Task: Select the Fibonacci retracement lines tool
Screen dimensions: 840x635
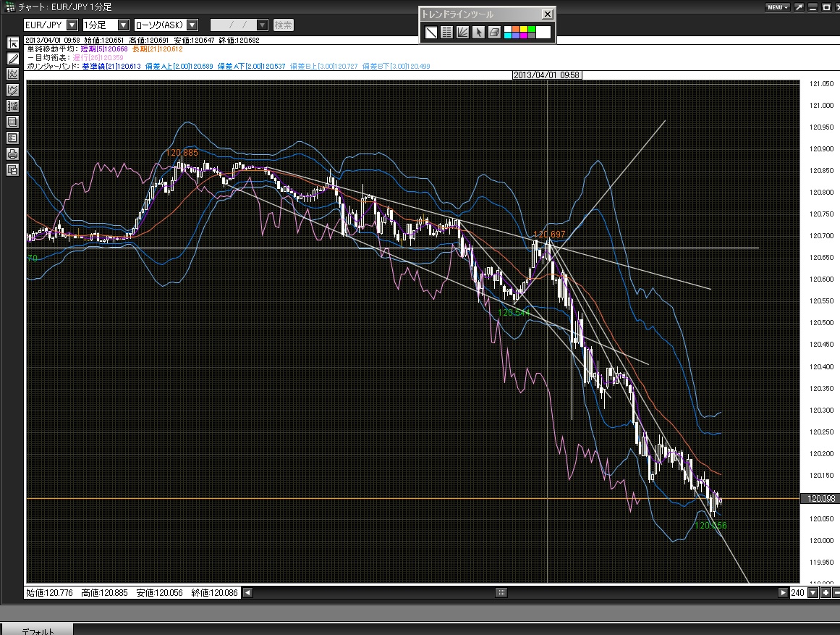Action: point(446,32)
